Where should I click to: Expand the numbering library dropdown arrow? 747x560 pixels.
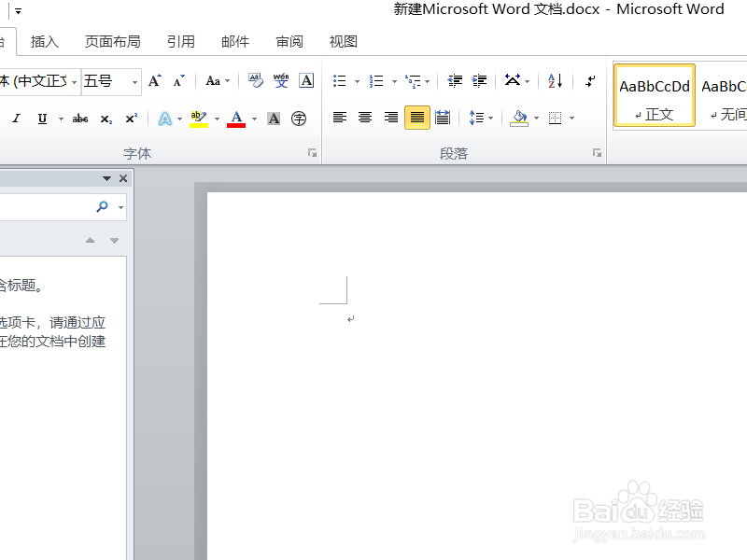(x=394, y=81)
